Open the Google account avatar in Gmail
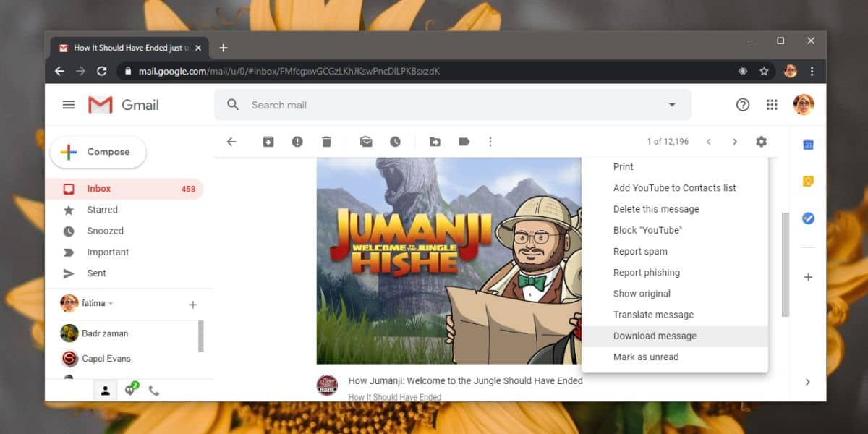This screenshot has height=434, width=868. point(804,105)
